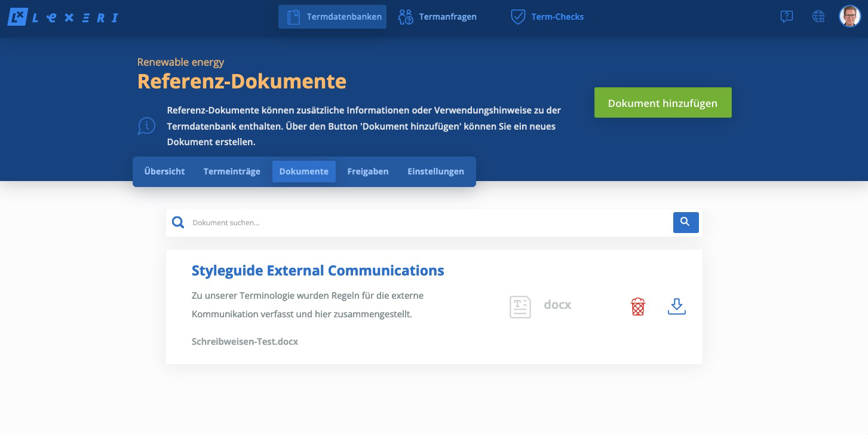Switch to the Termeinträge tab
This screenshot has width=868, height=435.
click(232, 171)
